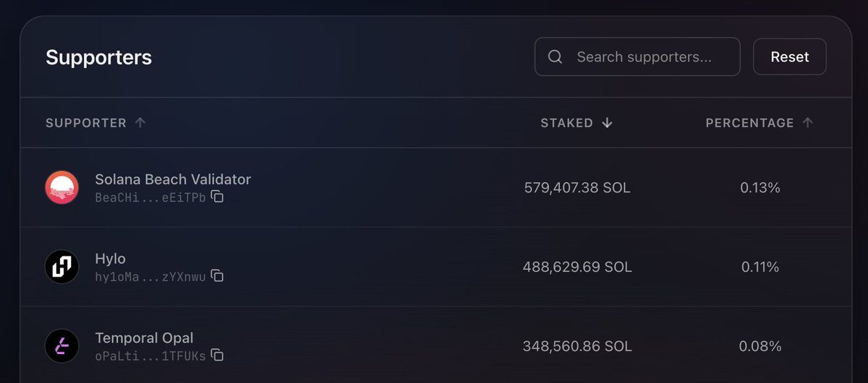Open the Hylo supporter name
Viewport: 868px width, 383px height.
tap(110, 259)
